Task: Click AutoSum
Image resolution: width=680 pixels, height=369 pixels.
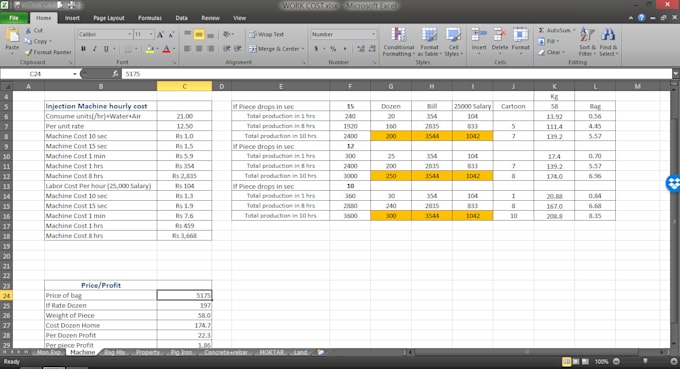Action: pyautogui.click(x=556, y=30)
